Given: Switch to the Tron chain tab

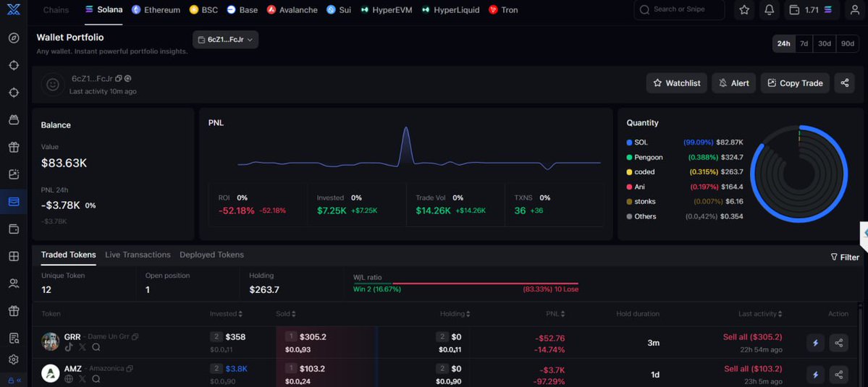Looking at the screenshot, I should [x=503, y=10].
